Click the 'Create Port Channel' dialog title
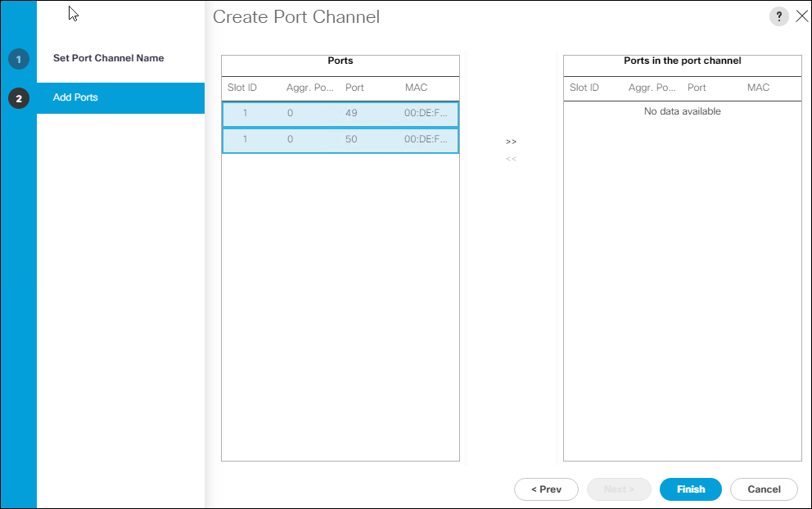The image size is (812, 509). [296, 17]
